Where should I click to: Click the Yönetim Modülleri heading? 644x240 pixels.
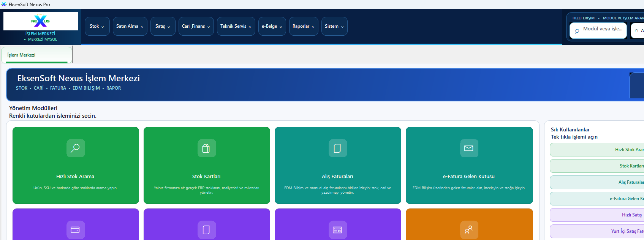(x=33, y=108)
